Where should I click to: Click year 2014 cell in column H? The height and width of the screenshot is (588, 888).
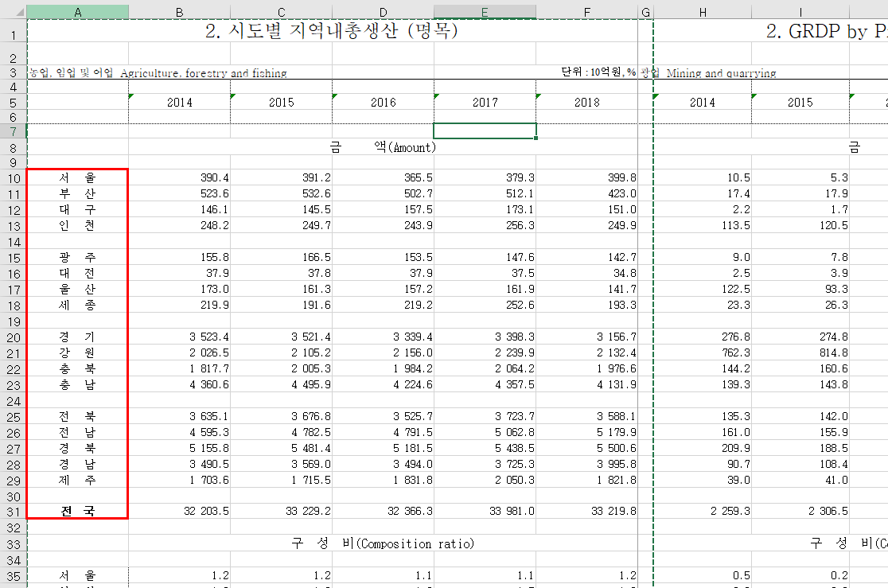(703, 103)
